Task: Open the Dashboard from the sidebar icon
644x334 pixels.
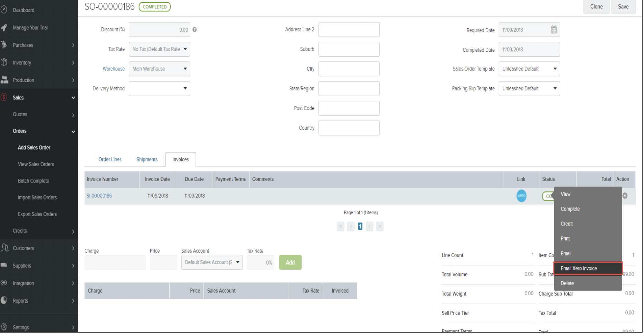Action: point(4,9)
